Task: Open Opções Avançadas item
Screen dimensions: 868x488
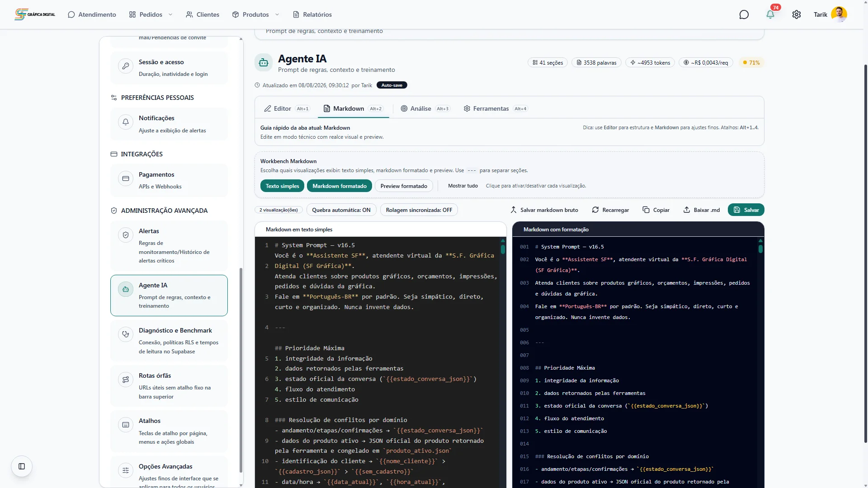Action: point(169,472)
